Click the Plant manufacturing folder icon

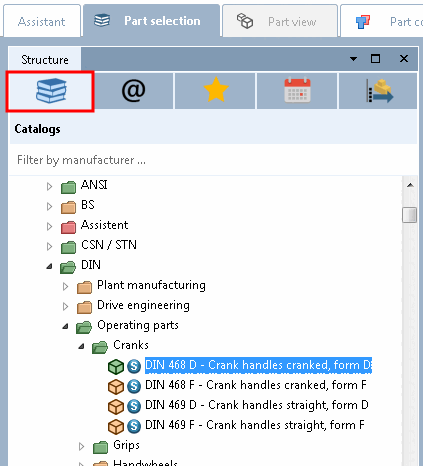(x=84, y=287)
